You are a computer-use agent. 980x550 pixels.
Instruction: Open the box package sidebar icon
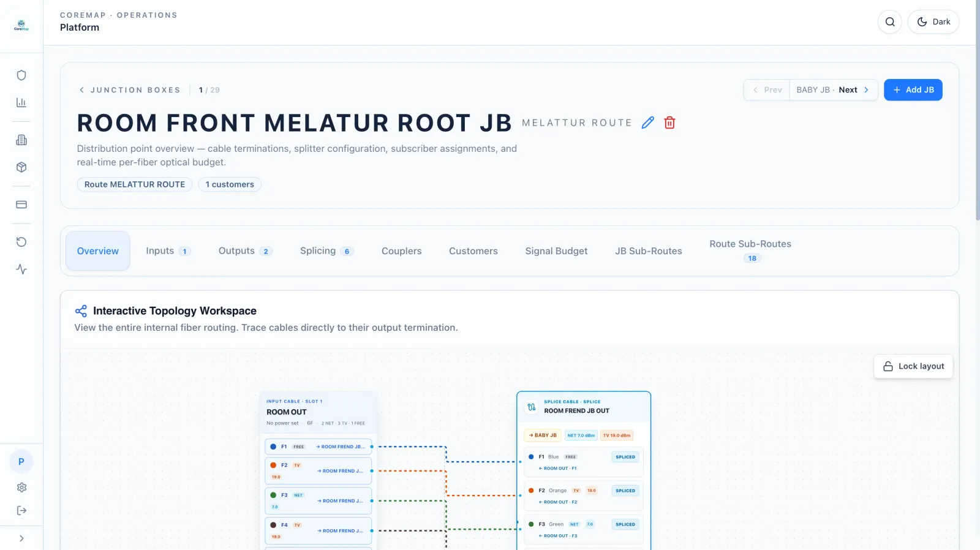point(21,167)
